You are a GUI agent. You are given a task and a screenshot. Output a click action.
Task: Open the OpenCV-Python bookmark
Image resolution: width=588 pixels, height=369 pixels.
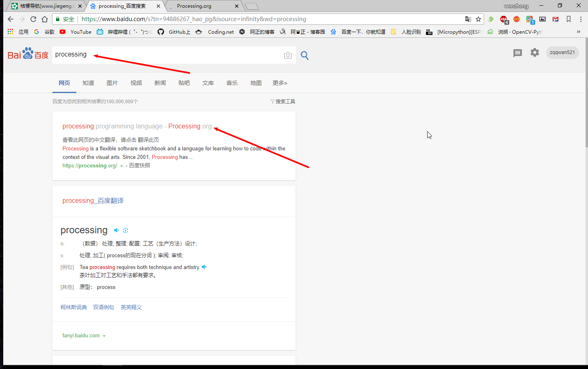pyautogui.click(x=514, y=32)
